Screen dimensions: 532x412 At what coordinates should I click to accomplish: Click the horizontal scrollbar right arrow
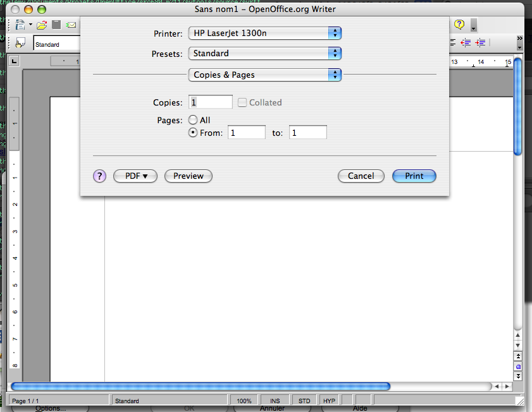(507, 386)
